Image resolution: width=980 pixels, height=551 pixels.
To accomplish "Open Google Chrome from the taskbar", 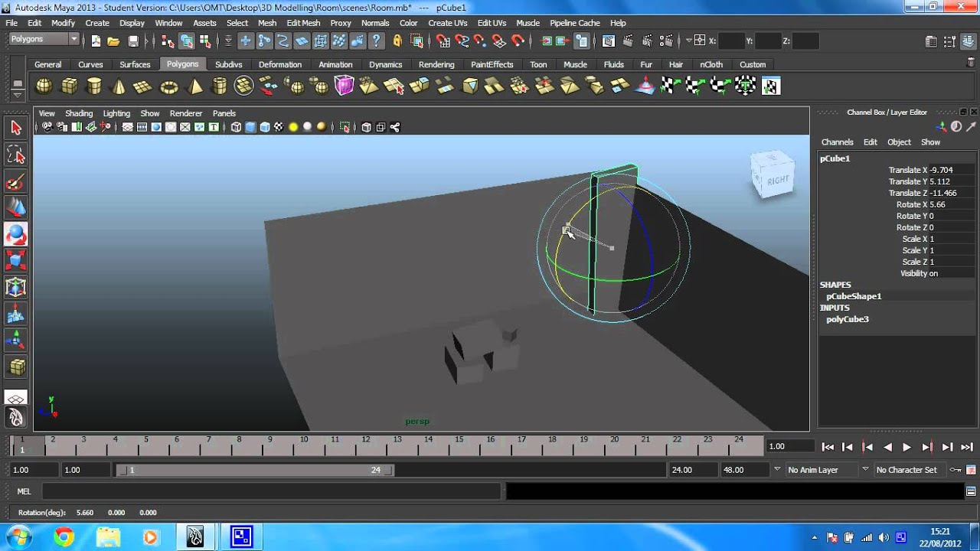I will pyautogui.click(x=64, y=537).
